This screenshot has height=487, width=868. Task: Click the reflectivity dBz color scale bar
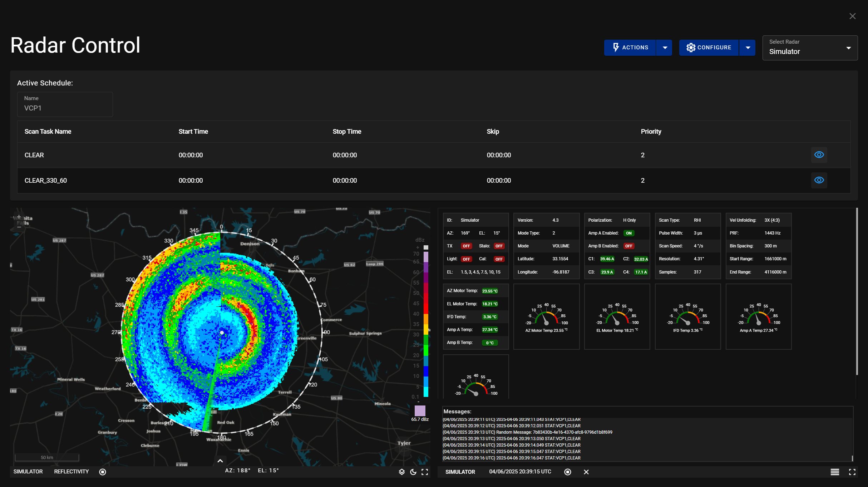pyautogui.click(x=426, y=321)
